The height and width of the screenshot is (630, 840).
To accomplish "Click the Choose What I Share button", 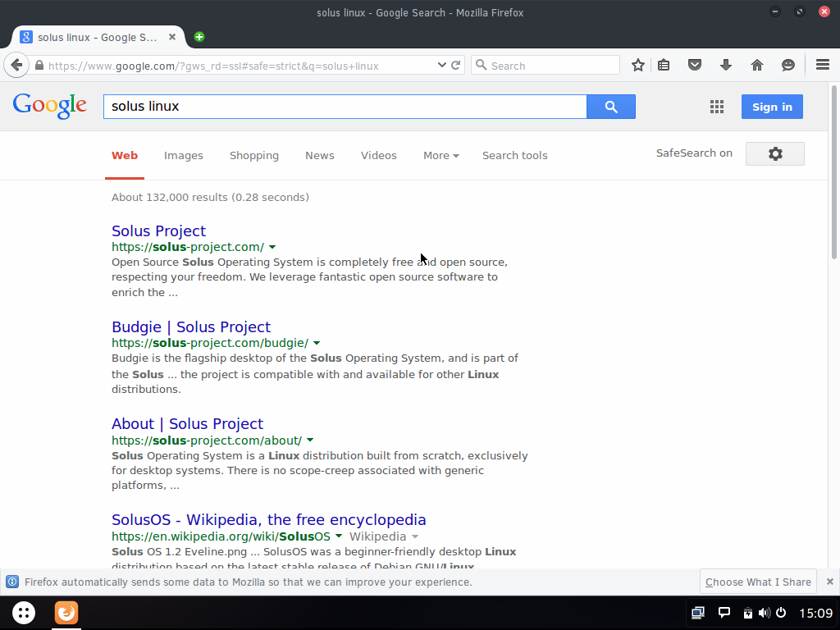I will (758, 582).
